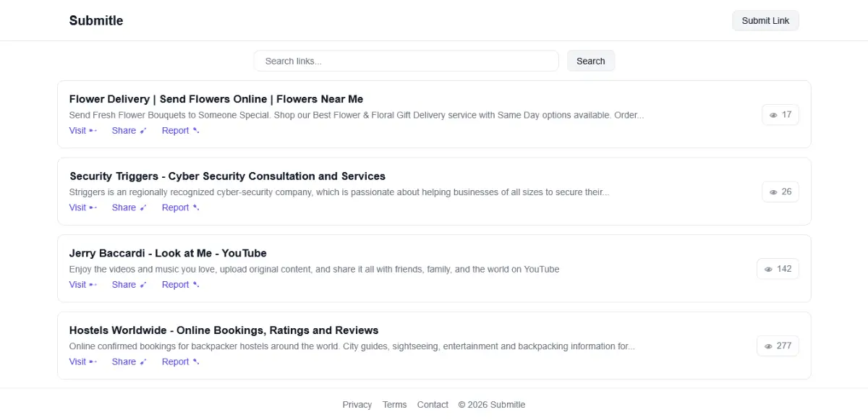Report the Security Triggers link
Viewport: 868px width, 420px height.
point(181,207)
